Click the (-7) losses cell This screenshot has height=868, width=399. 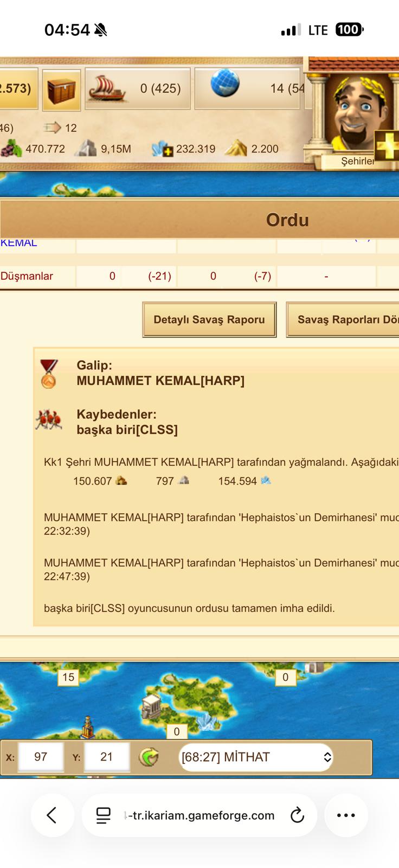click(x=262, y=276)
